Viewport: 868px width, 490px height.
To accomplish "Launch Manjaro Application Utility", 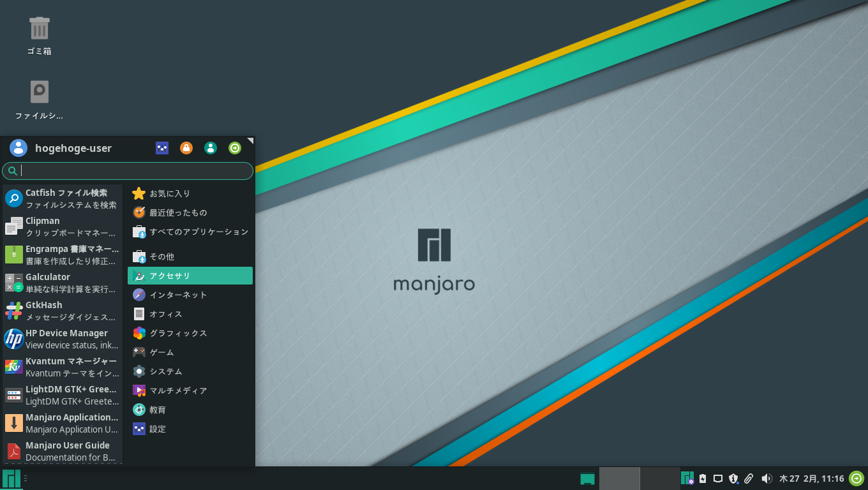I will tap(62, 423).
